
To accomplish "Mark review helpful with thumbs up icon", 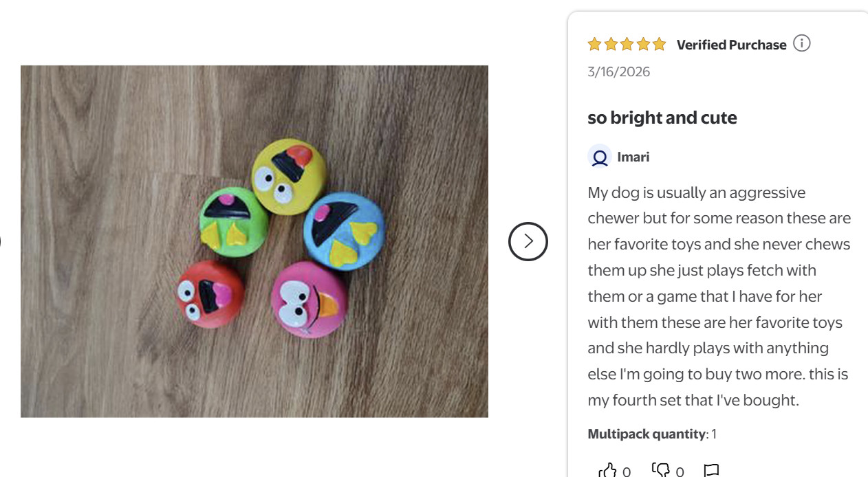I will coord(608,470).
